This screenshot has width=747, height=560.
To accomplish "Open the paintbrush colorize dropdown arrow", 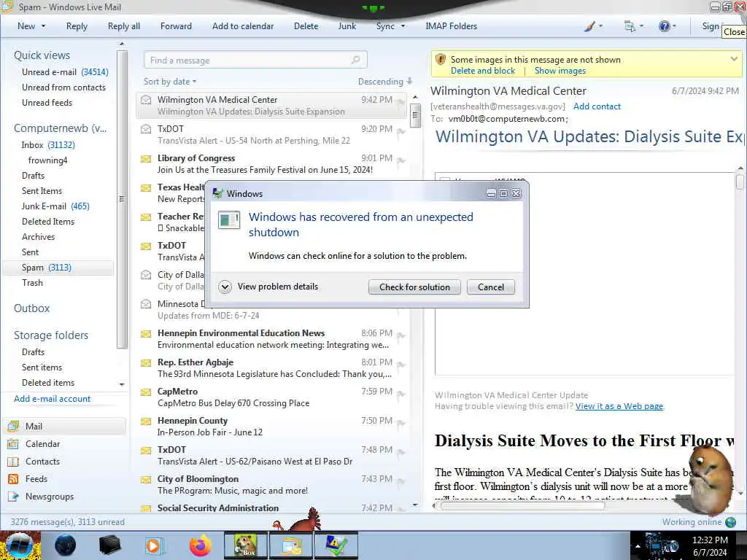I will 600,26.
